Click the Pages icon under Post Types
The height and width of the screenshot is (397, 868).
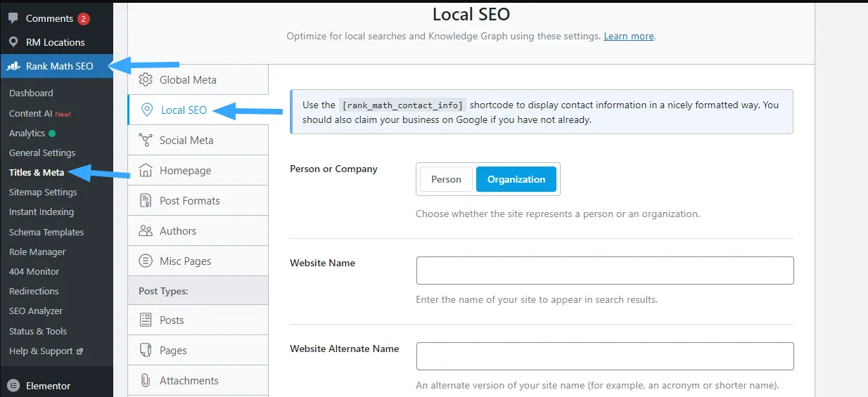pos(146,350)
